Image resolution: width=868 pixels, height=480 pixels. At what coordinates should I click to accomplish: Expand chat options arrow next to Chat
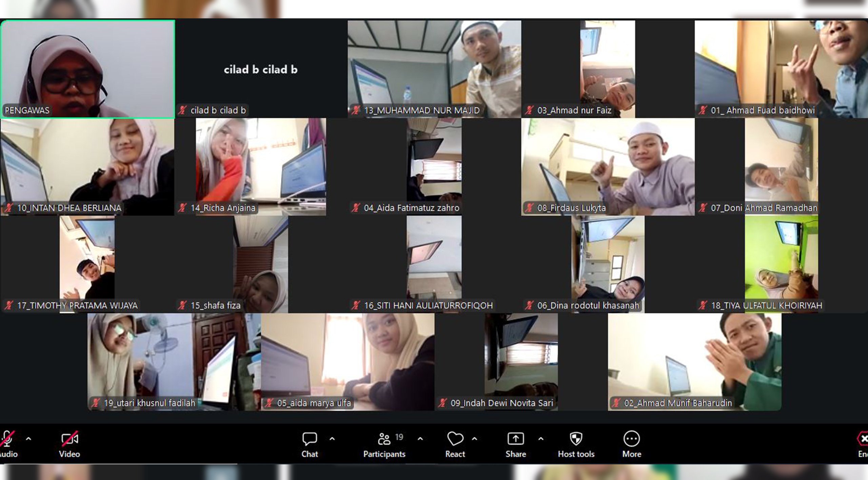coord(332,439)
